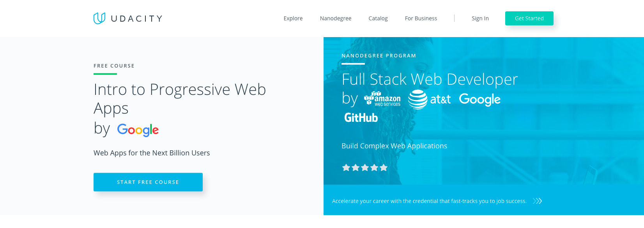Open Intro to Progressive Web Apps title

coord(180,99)
